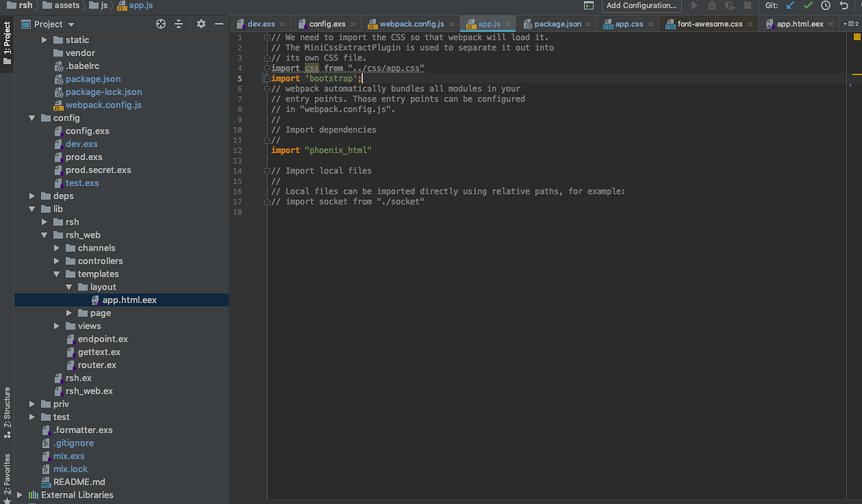Click the locate target icon in Project panel
Image resolution: width=862 pixels, height=504 pixels.
coord(161,24)
